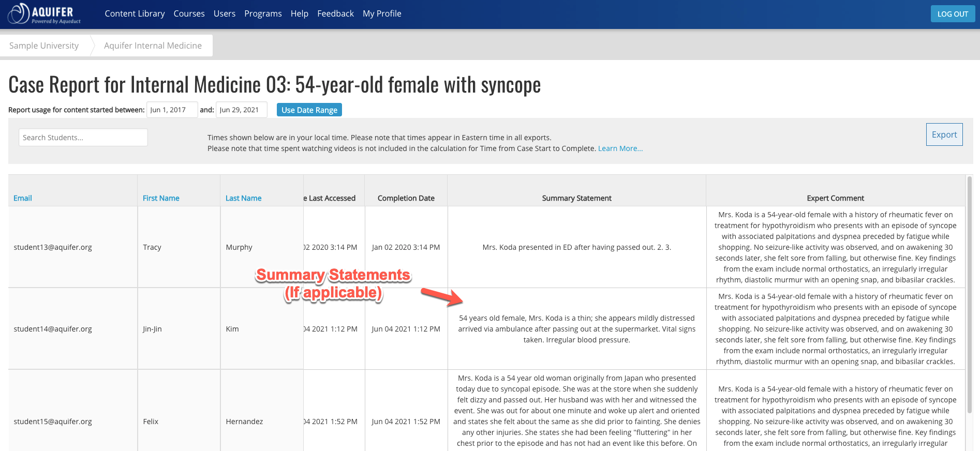980x451 pixels.
Task: Click last name Kim
Action: [x=232, y=329]
